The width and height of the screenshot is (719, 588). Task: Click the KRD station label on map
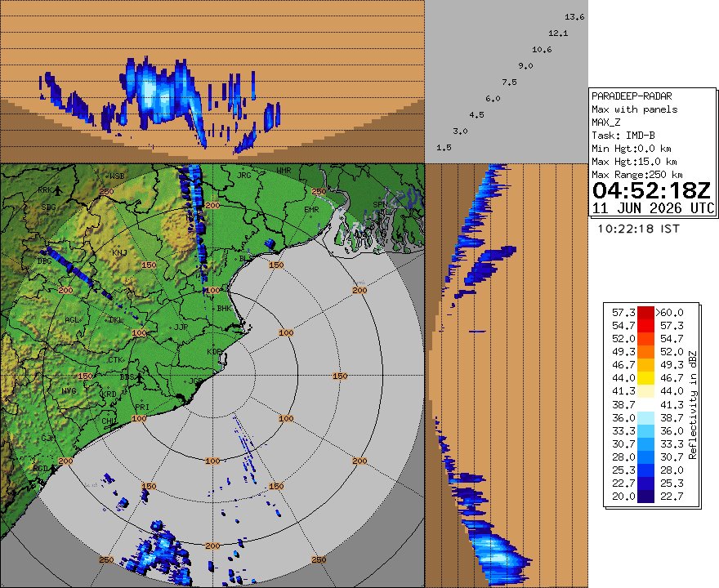click(x=109, y=394)
